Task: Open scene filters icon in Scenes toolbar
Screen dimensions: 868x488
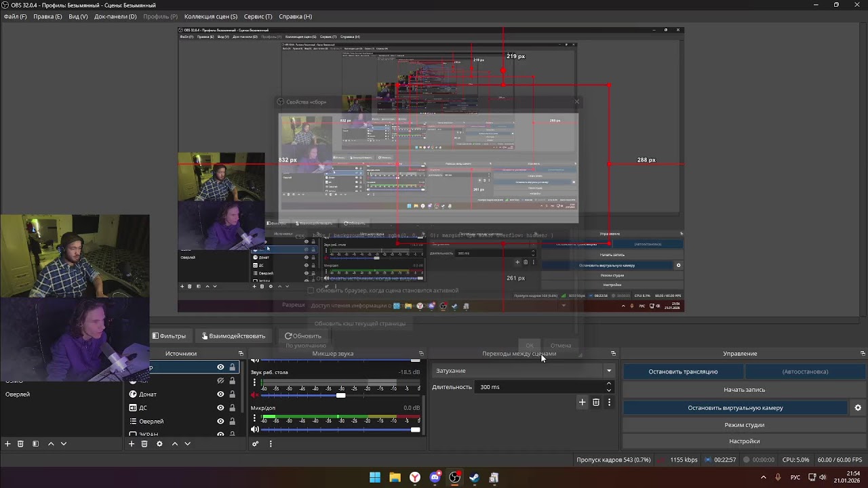Action: tap(35, 444)
